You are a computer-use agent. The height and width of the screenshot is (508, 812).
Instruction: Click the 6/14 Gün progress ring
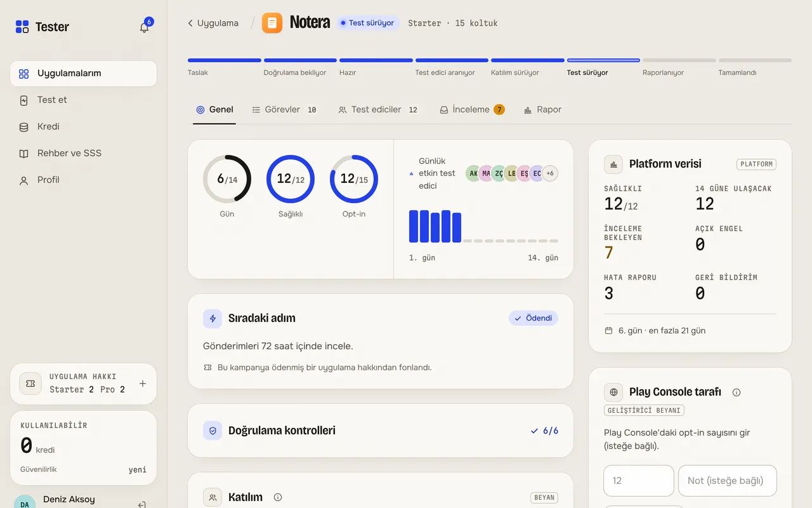(x=227, y=179)
